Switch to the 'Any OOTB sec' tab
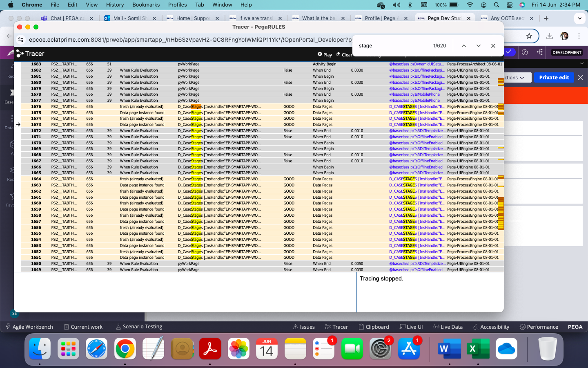588x368 pixels. tap(507, 18)
